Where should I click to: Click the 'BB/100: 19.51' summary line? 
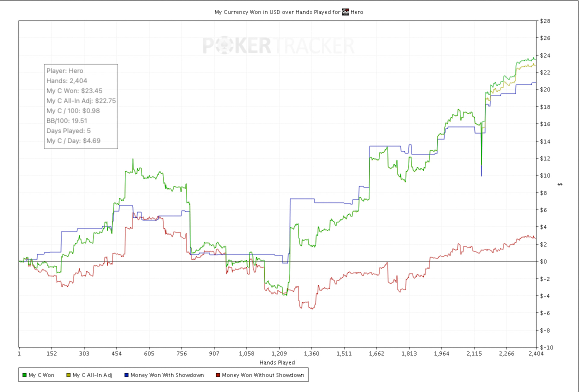coord(67,121)
